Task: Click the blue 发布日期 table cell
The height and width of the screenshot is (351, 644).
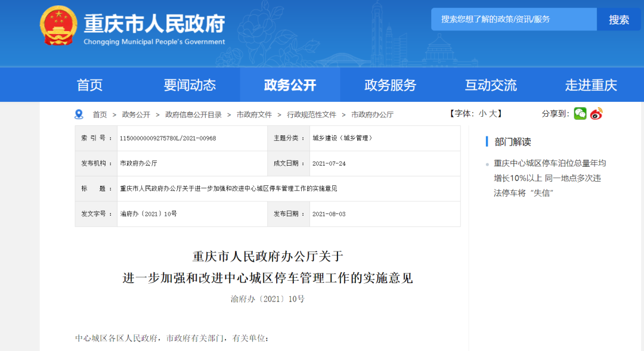Action: [x=289, y=214]
